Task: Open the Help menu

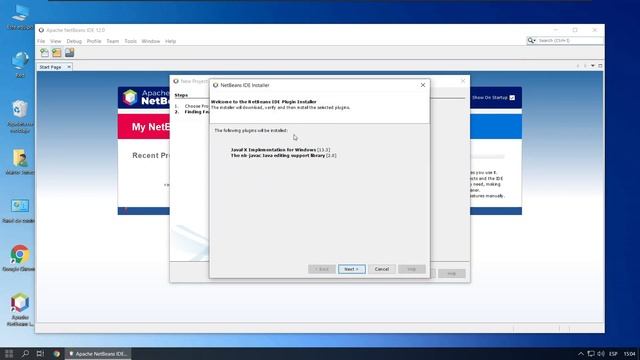Action: [x=171, y=41]
